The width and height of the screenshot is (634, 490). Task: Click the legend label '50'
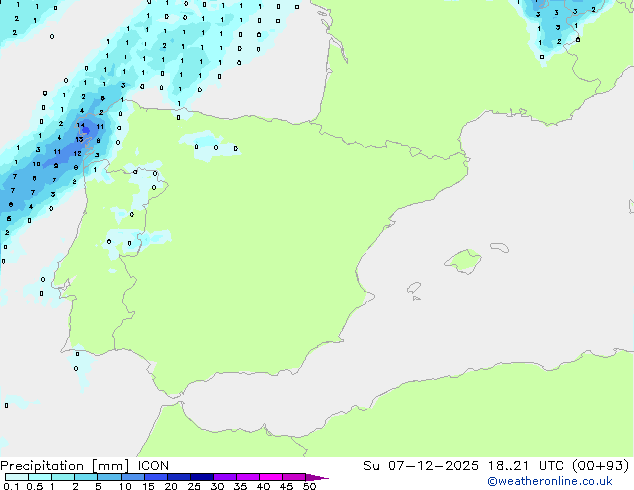point(309,486)
